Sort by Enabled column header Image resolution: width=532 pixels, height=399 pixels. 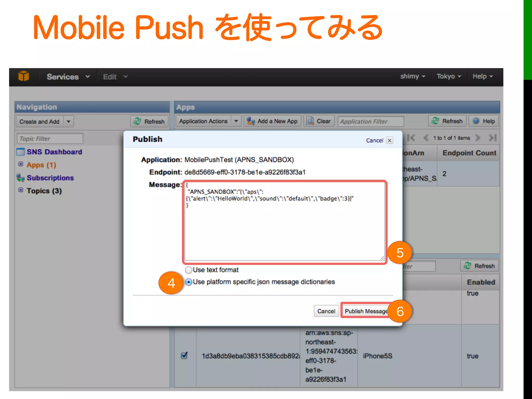coord(481,282)
